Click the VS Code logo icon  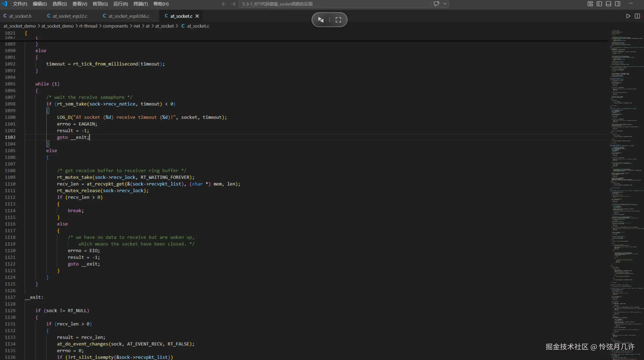pos(5,4)
